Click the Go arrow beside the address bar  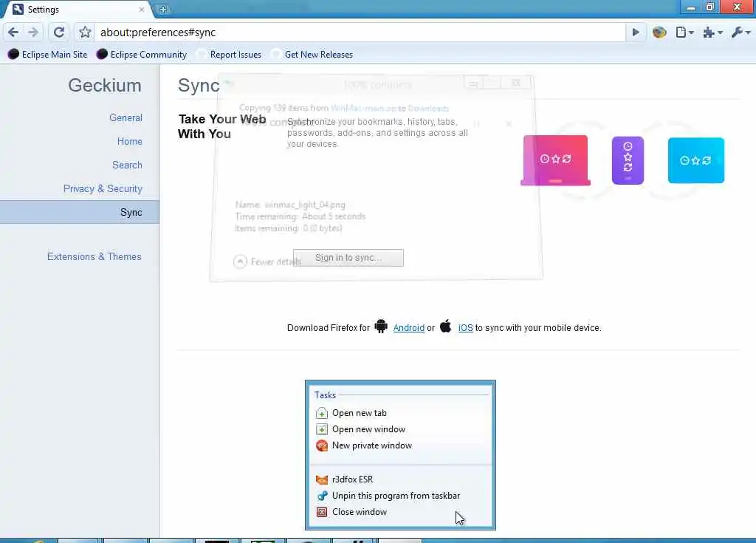pyautogui.click(x=636, y=33)
